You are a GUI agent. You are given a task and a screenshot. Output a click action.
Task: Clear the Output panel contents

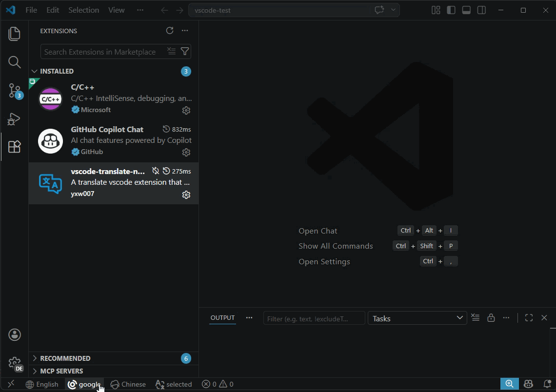(x=476, y=317)
